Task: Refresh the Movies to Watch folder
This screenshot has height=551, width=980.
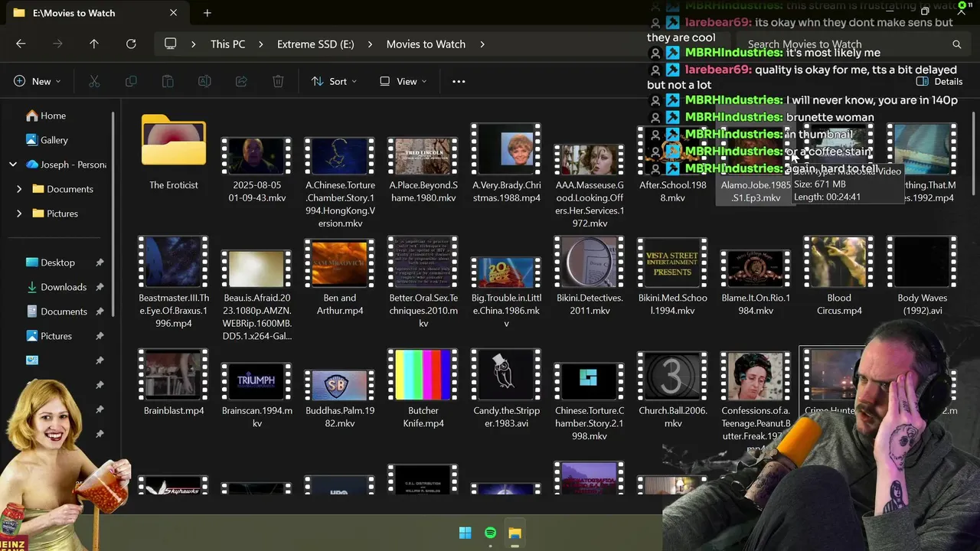Action: [x=131, y=44]
